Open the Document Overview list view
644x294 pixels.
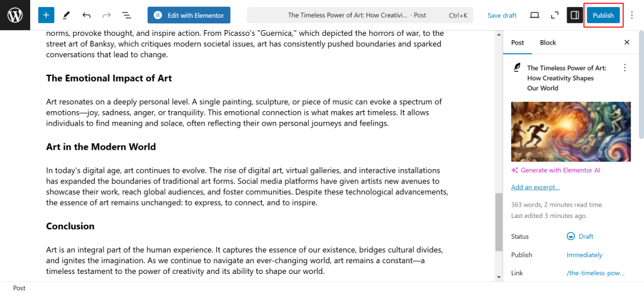pos(126,15)
